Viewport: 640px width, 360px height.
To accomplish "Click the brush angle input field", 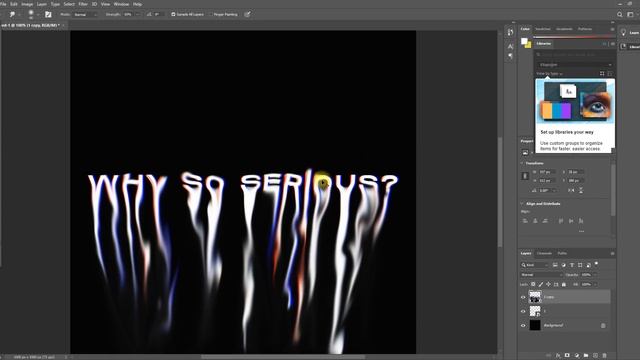I will coord(158,14).
